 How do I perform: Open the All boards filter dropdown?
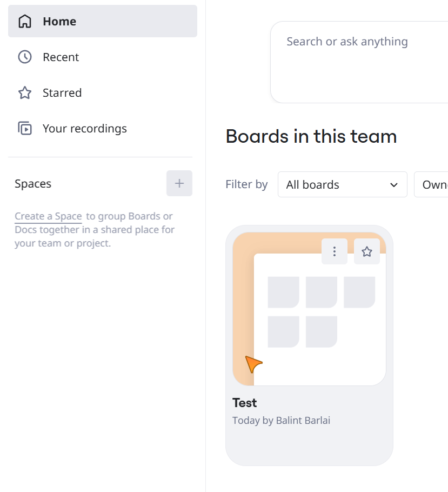(342, 184)
